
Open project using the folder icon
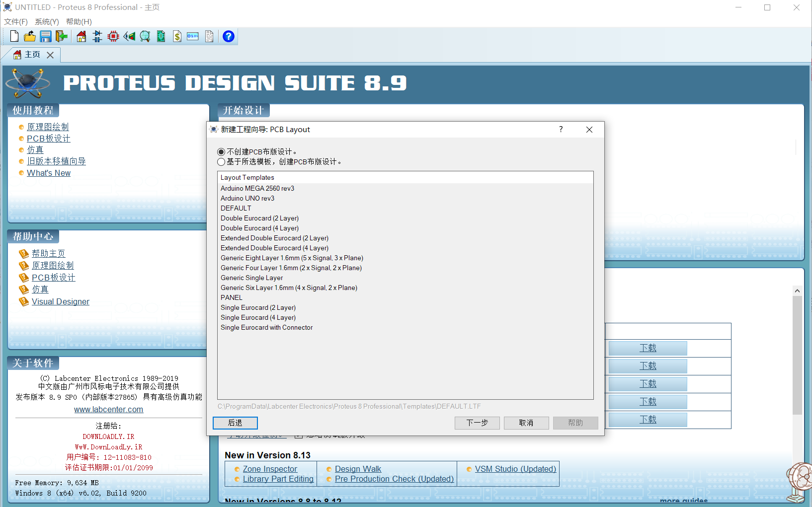click(30, 36)
